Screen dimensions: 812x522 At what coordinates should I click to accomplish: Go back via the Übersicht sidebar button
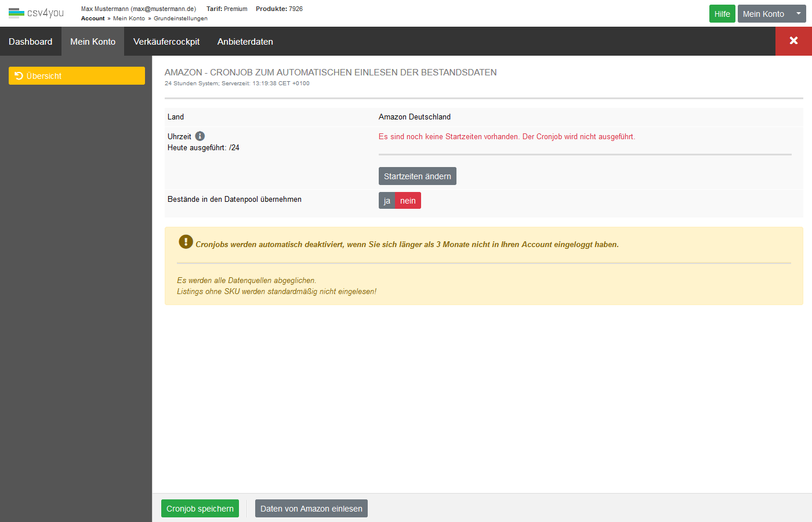77,76
